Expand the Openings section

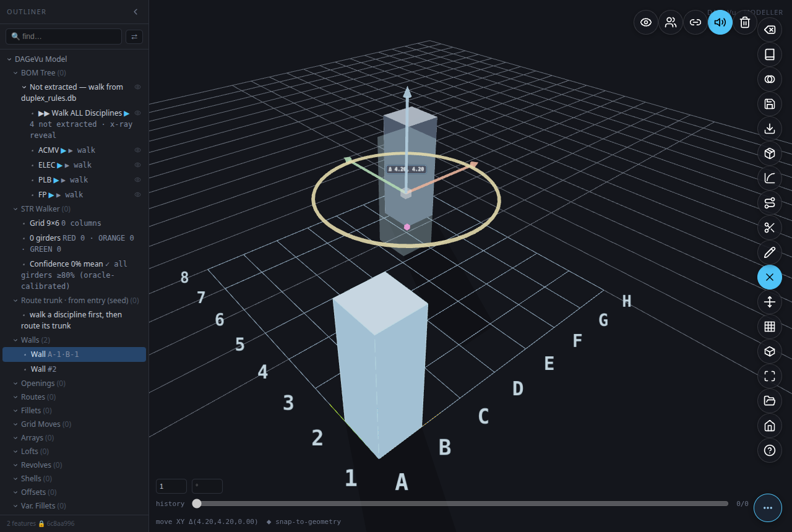click(x=15, y=384)
